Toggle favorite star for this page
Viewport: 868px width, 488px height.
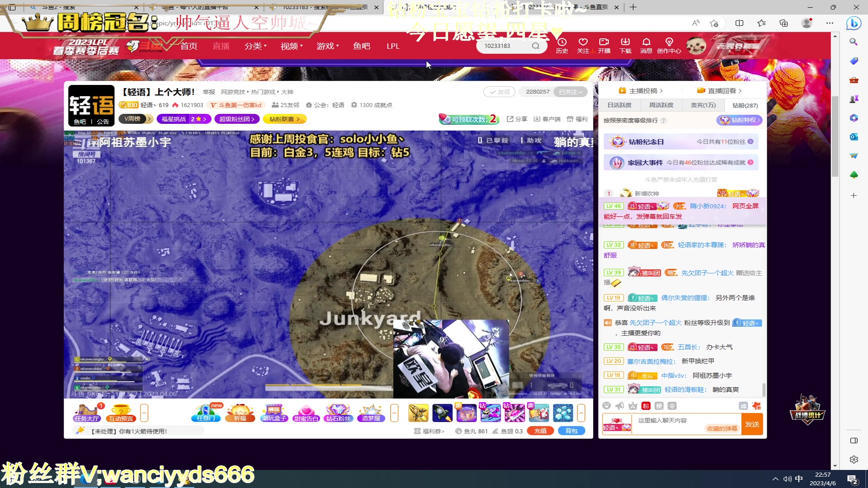[714, 23]
